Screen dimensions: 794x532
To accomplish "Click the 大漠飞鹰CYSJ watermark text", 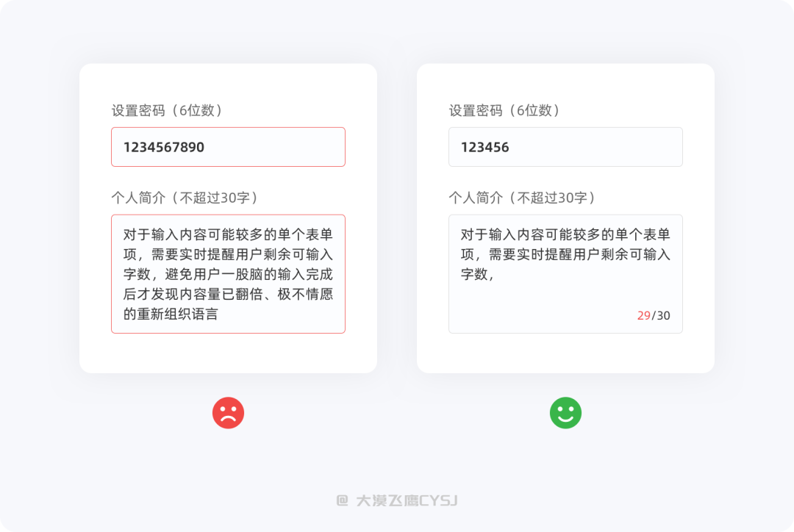I will tap(407, 500).
